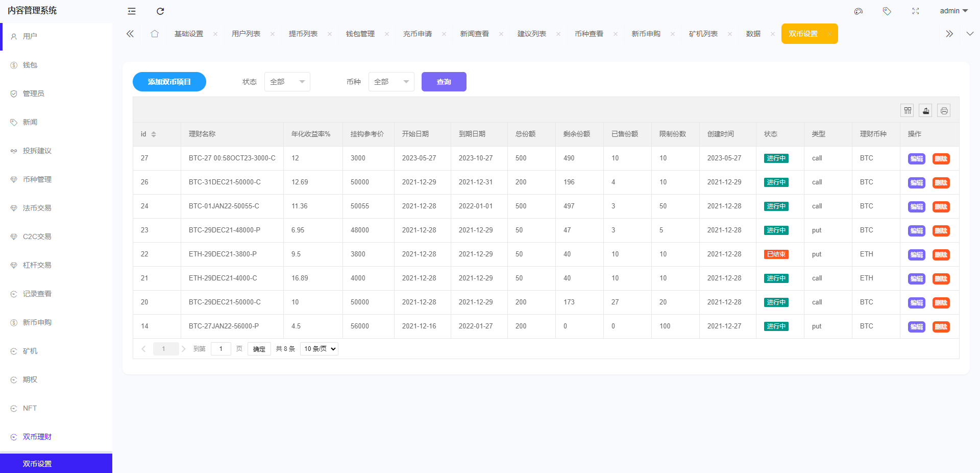
Task: Toggle fullscreen mode icon
Action: click(916, 11)
